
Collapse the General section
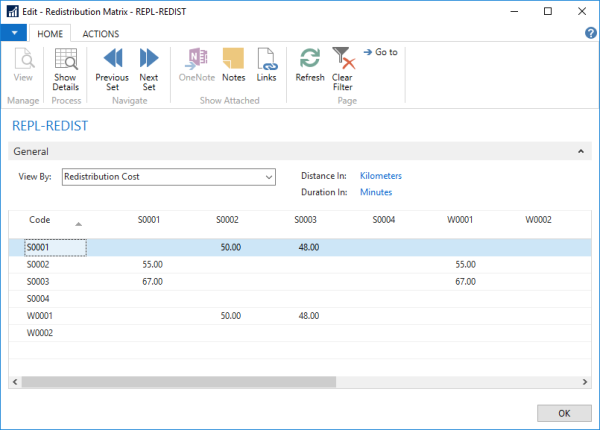[x=581, y=152]
